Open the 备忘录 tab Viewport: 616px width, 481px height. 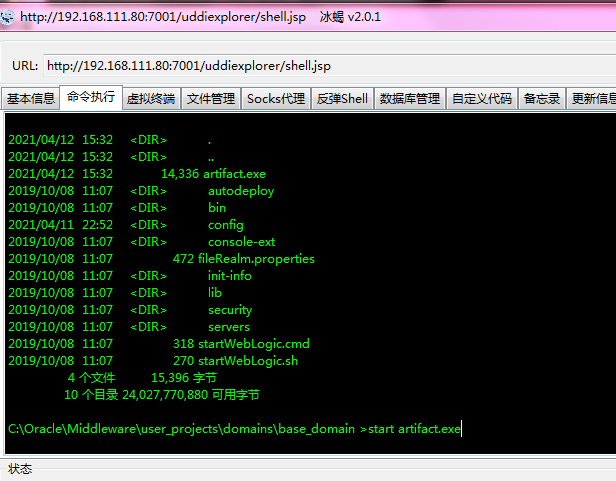click(542, 98)
